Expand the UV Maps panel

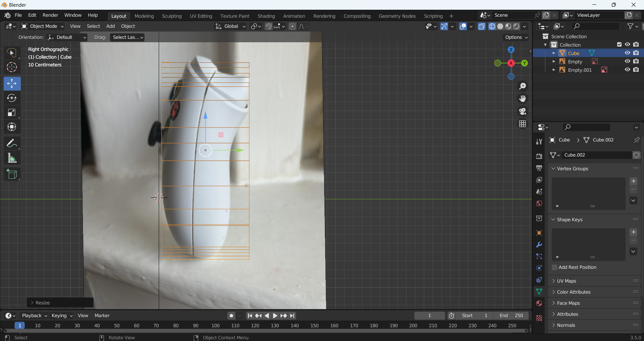566,281
